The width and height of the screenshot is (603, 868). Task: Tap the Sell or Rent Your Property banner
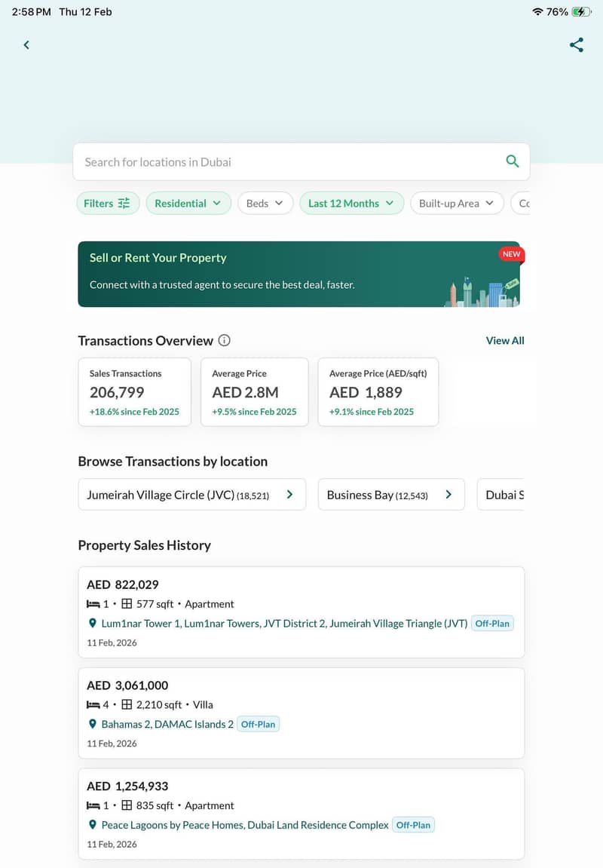pos(298,274)
